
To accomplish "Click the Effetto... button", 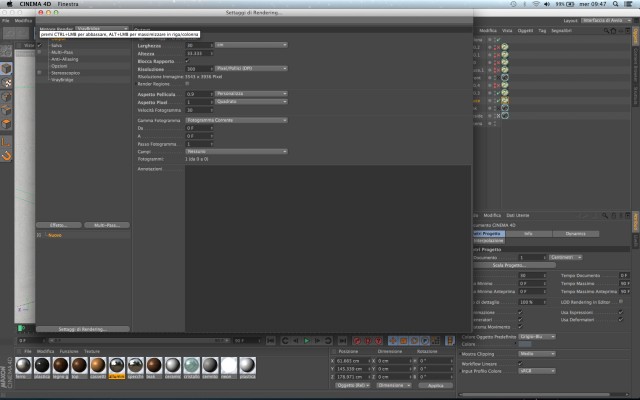I will click(58, 225).
